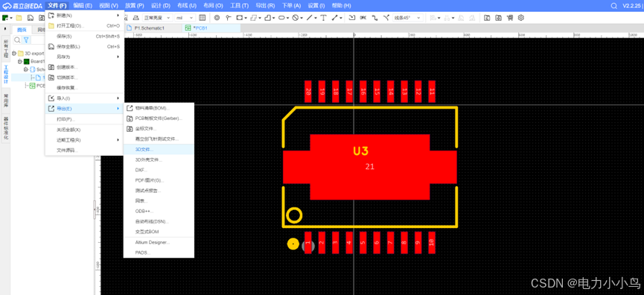Choose 打印(P)... in the File menu

[x=84, y=119]
